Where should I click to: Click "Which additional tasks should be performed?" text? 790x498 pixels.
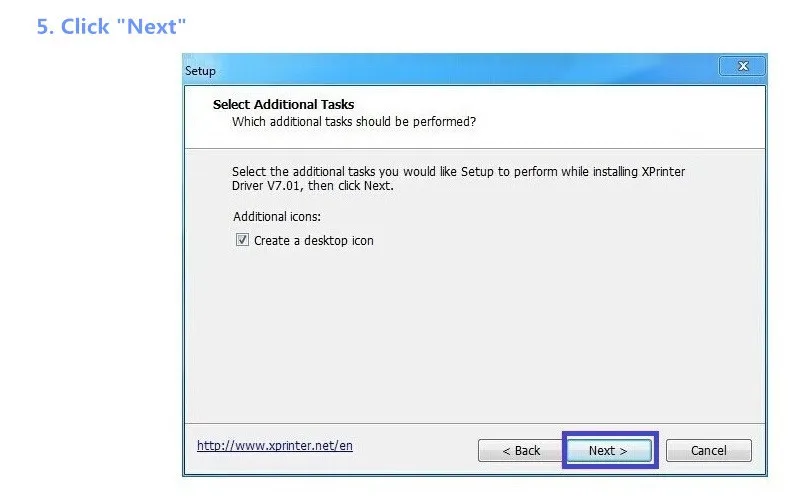pos(353,122)
